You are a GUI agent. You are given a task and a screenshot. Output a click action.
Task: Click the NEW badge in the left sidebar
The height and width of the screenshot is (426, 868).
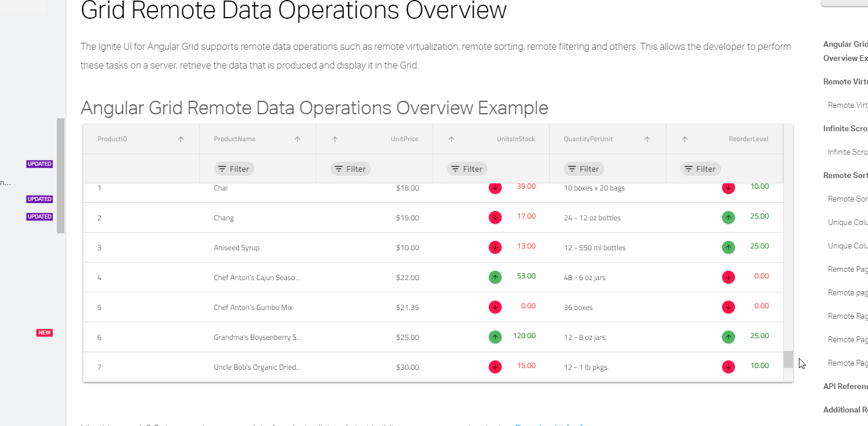[x=44, y=332]
